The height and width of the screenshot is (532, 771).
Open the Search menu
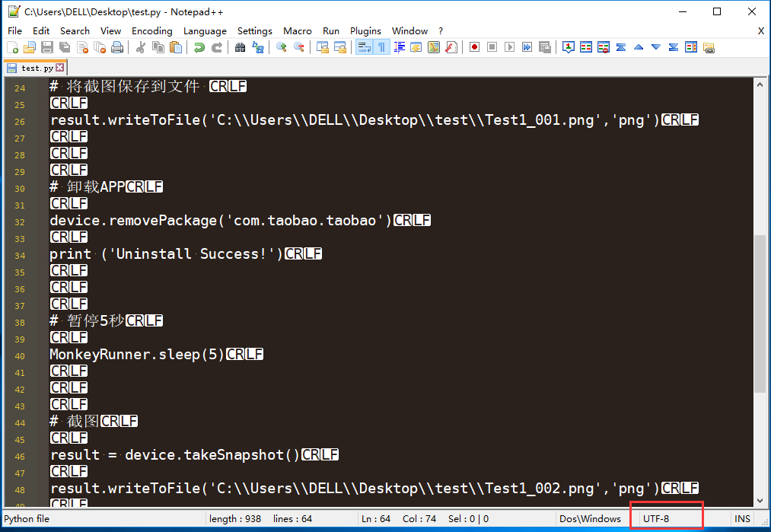click(x=75, y=31)
